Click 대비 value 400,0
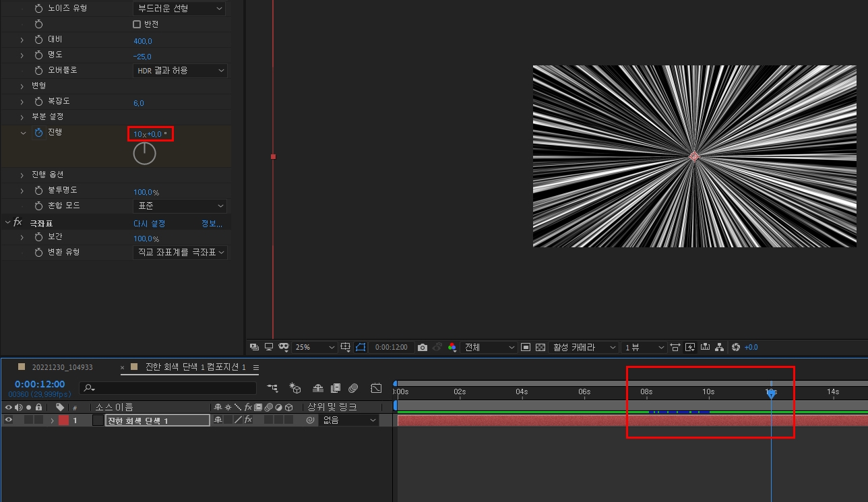The image size is (868, 502). coord(143,40)
